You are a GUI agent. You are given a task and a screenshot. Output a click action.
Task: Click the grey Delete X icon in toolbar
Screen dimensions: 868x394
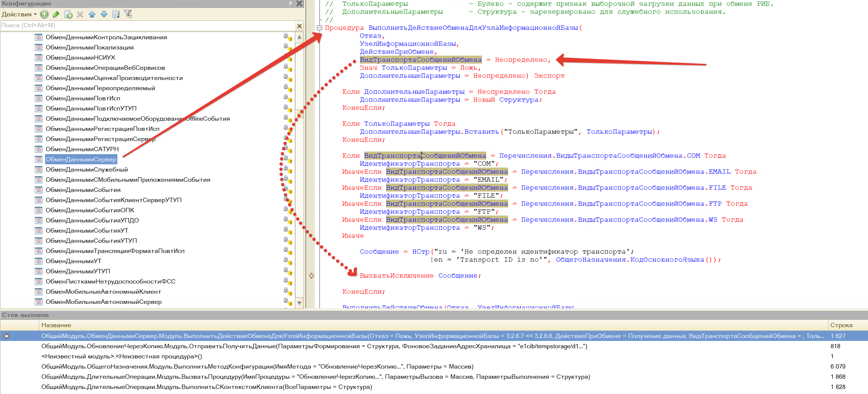click(80, 15)
